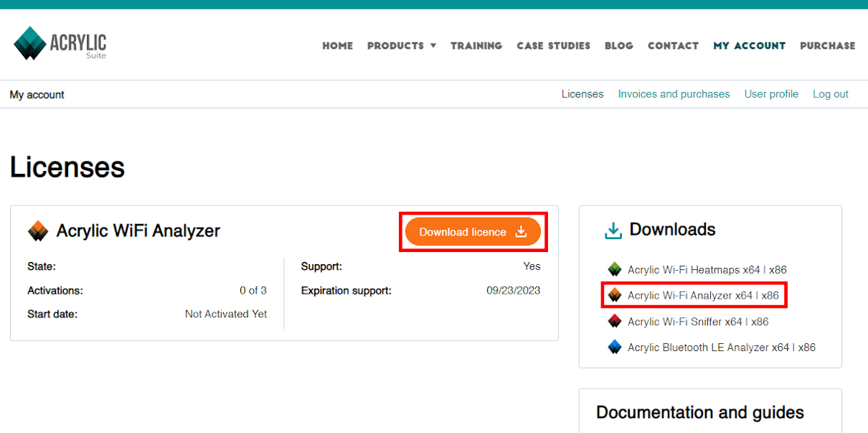Click the My account breadcrumb text

point(37,95)
